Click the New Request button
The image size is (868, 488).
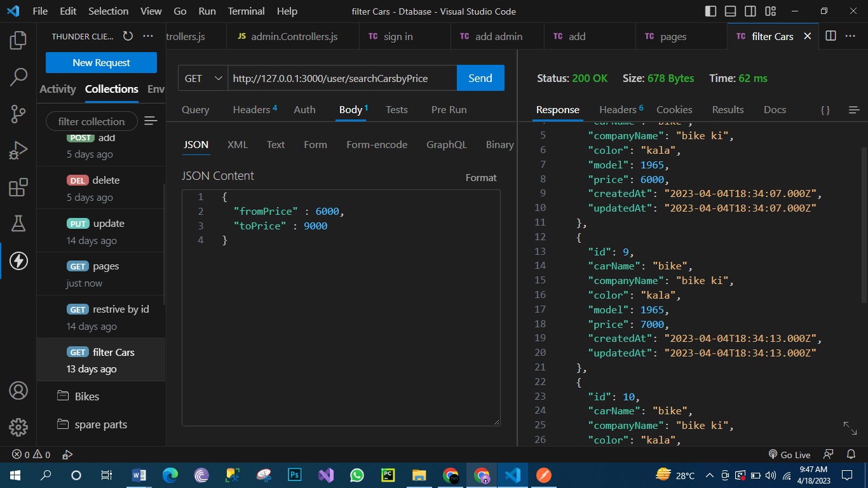(100, 62)
